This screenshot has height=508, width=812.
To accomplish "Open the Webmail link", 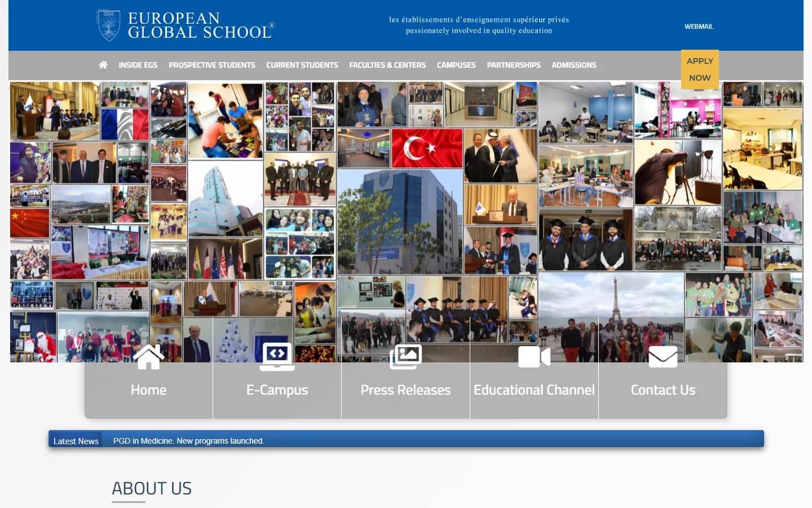I will (x=699, y=27).
